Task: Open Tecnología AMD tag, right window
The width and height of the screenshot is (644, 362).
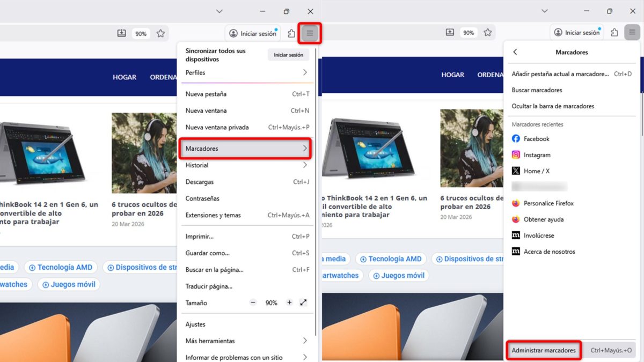Action: [391, 258]
